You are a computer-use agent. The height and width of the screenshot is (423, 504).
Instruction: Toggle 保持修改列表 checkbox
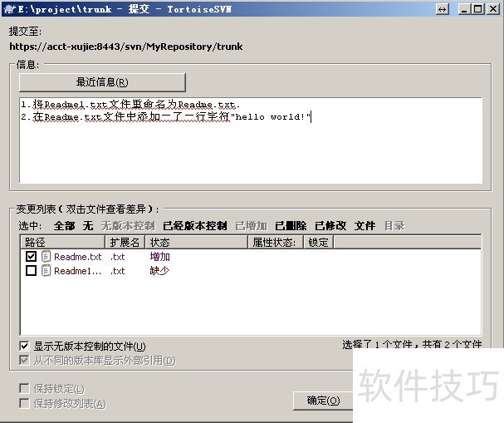coord(24,403)
